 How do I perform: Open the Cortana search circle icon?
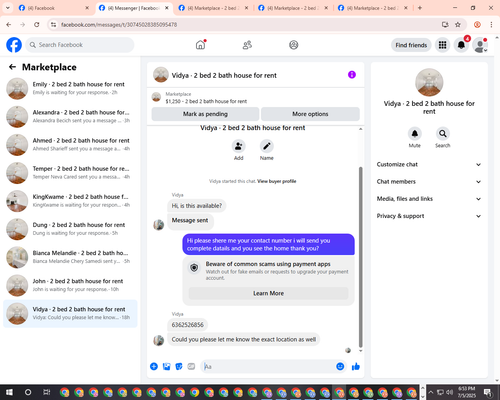pyautogui.click(x=28, y=392)
